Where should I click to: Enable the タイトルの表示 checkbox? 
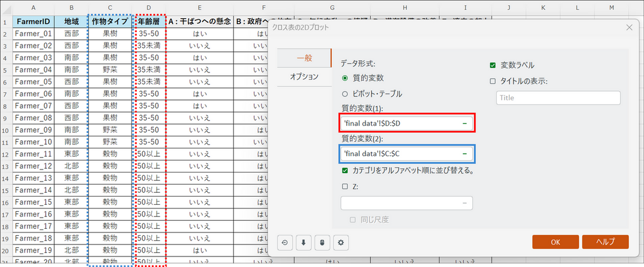(x=493, y=81)
